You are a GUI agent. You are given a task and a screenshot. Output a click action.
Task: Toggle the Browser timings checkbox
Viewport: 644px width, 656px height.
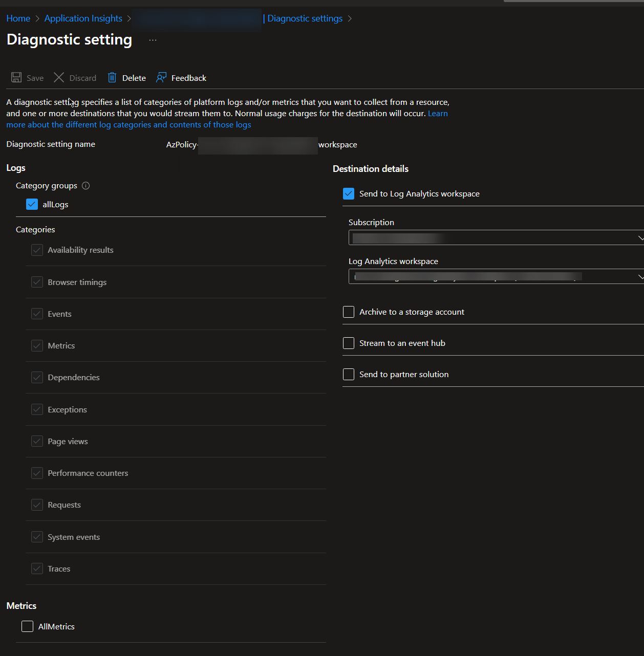coord(37,282)
